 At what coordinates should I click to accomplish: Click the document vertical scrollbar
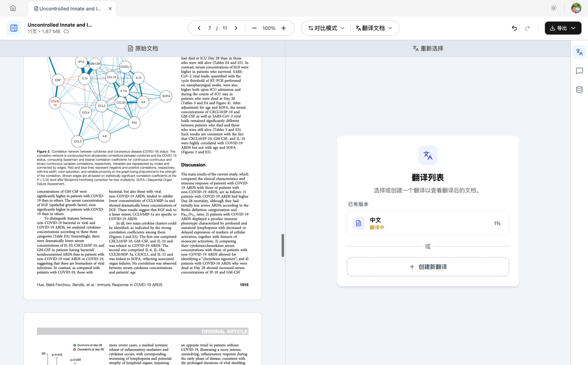click(283, 245)
